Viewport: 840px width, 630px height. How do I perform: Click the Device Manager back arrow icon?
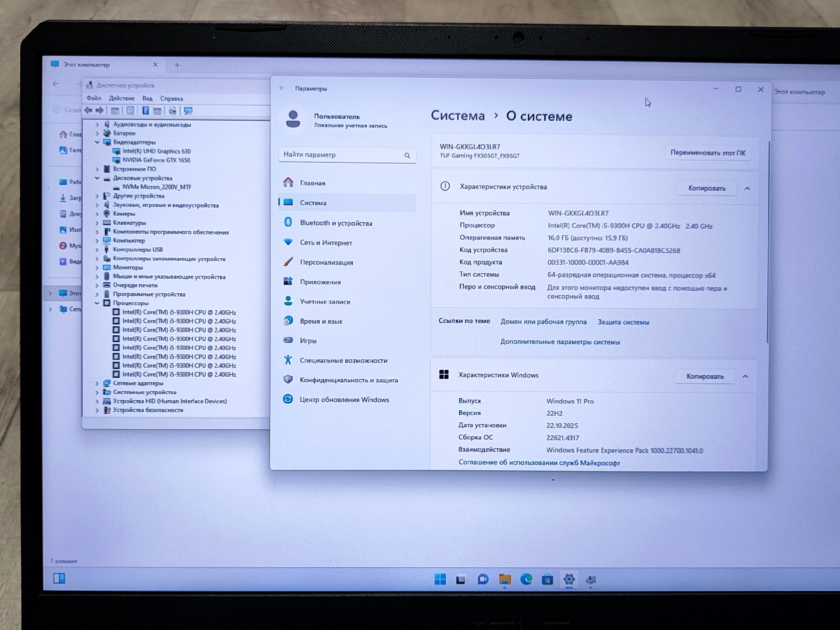pos(89,111)
